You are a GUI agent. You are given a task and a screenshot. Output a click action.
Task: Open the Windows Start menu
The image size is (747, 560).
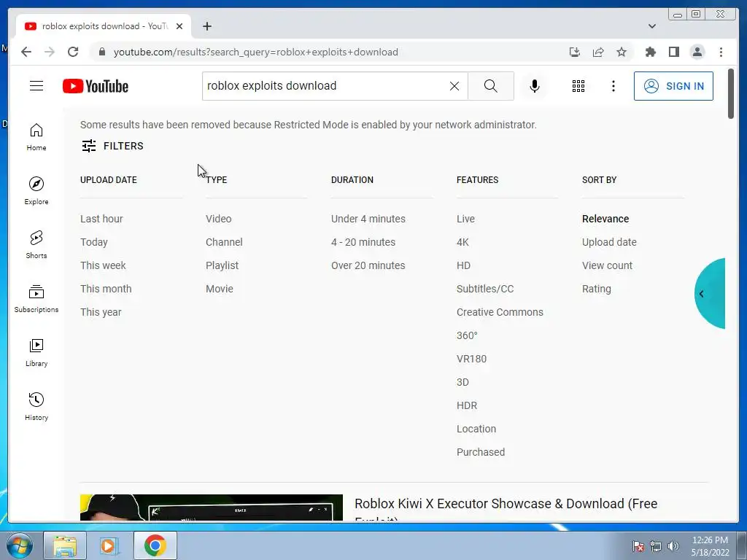click(x=19, y=545)
